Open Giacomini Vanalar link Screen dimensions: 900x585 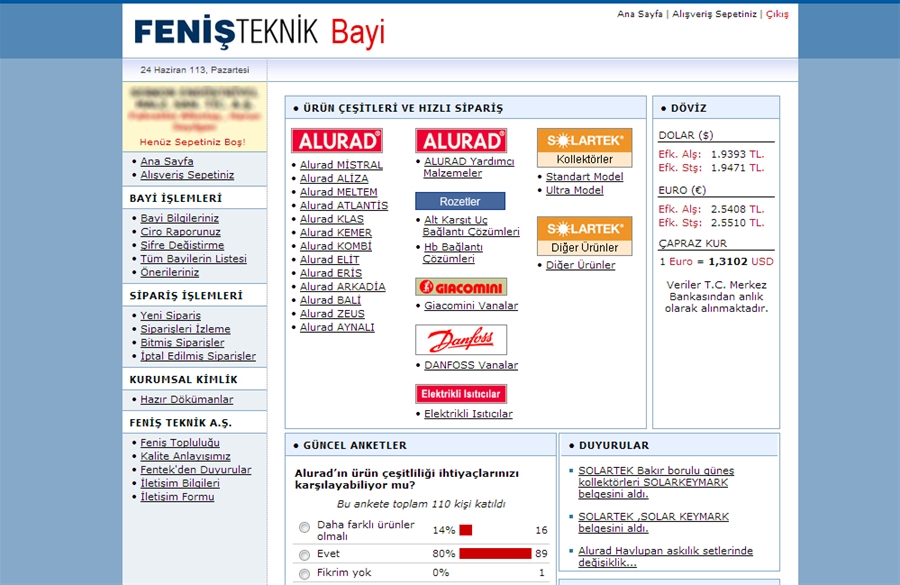click(471, 305)
